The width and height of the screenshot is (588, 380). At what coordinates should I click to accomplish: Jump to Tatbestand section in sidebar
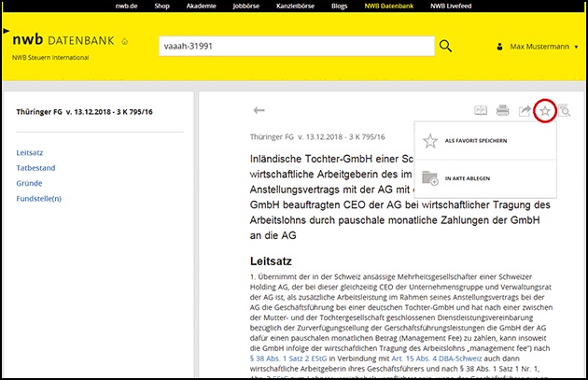click(37, 168)
